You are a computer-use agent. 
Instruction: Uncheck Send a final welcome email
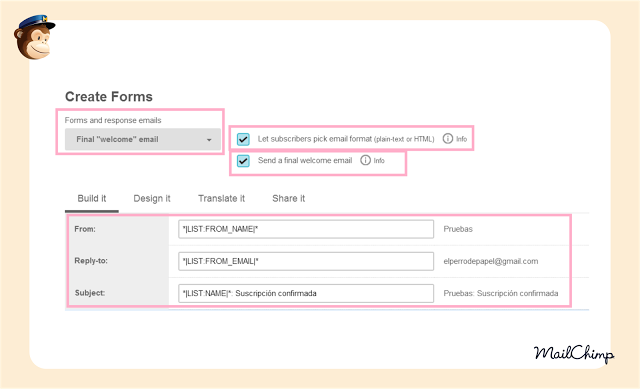tap(243, 161)
